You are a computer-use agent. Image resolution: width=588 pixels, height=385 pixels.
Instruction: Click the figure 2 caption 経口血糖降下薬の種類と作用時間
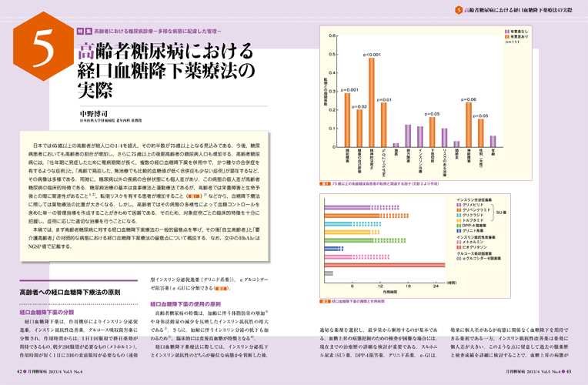[358, 301]
